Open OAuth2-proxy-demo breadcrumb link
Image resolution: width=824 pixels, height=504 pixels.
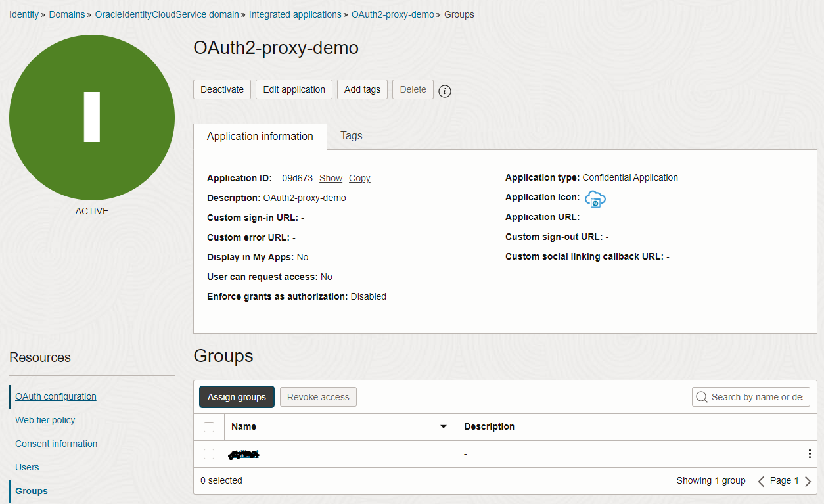[393, 14]
